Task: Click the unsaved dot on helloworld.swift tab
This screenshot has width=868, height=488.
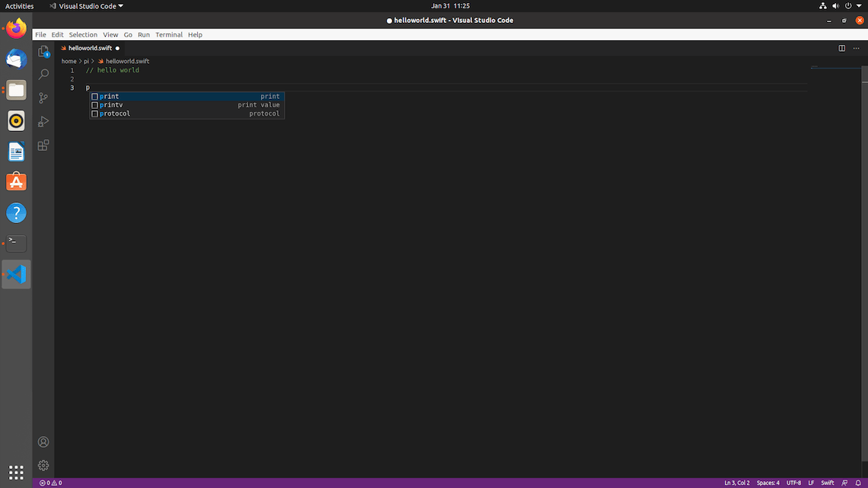Action: tap(117, 48)
